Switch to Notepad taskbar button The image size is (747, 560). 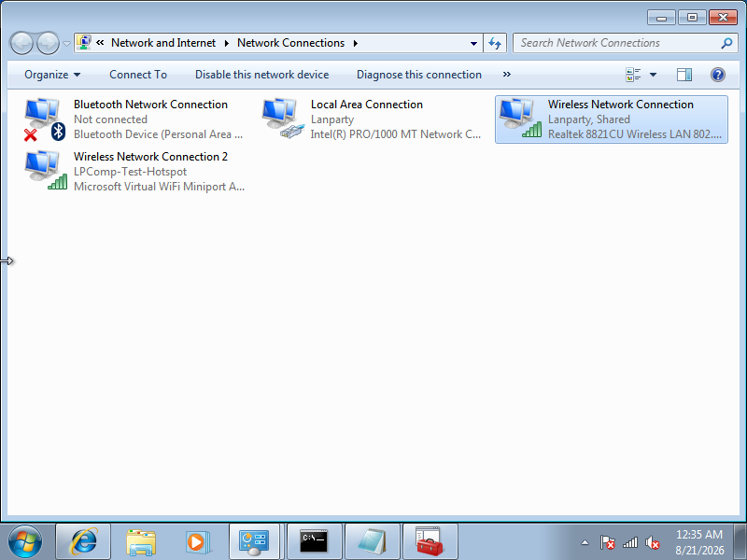[x=372, y=541]
